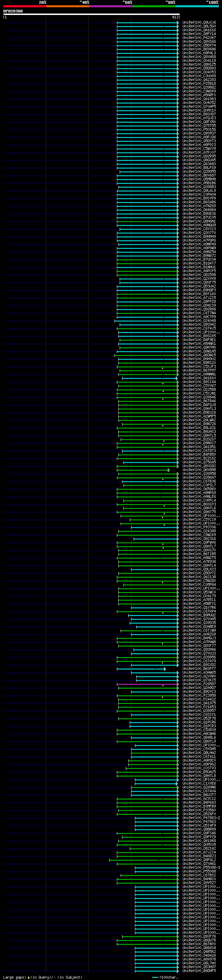The height and width of the screenshot is (980, 222).
Task: Open hit UniRef100_Q6V8M8
Action: [199, 470]
